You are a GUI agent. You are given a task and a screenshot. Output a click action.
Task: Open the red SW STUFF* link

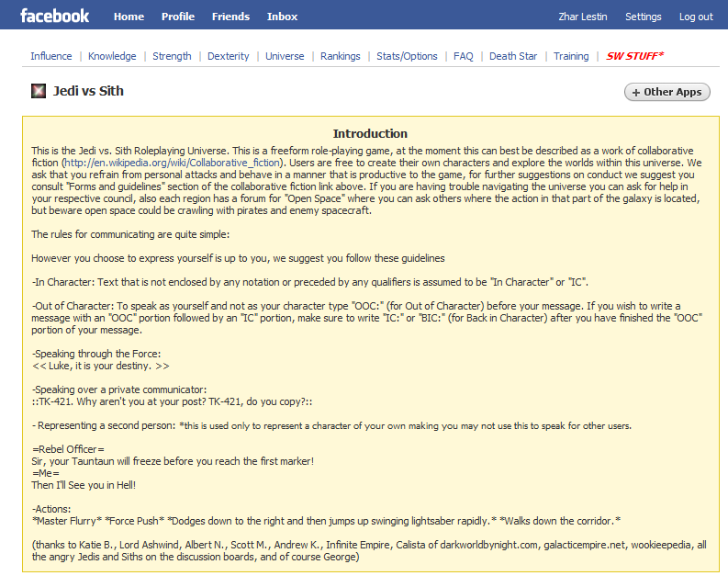(634, 56)
